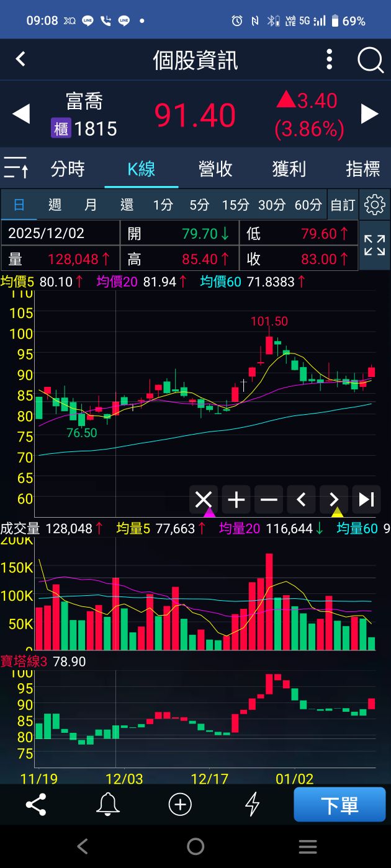The image size is (391, 868).
Task: Open the tab sort/reorder list icon
Action: pos(16,168)
